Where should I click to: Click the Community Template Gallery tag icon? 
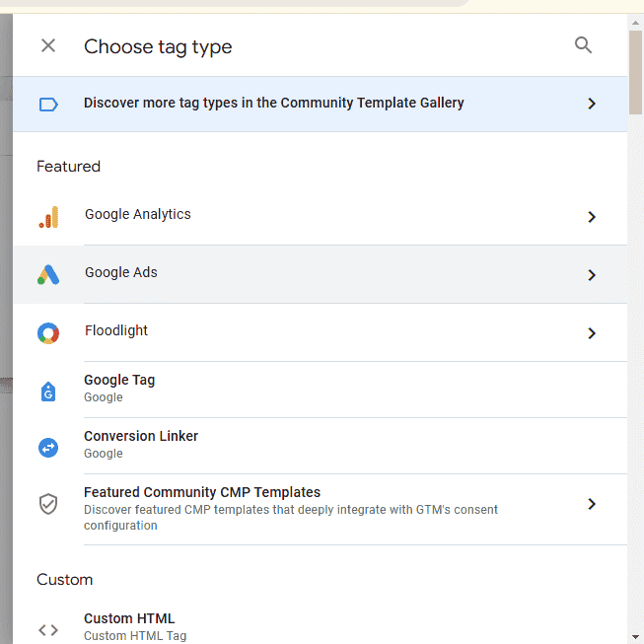click(x=48, y=105)
